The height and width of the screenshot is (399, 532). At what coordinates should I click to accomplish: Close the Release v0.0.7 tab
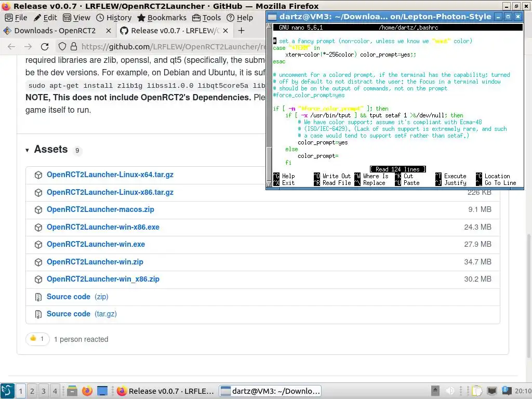point(225,31)
